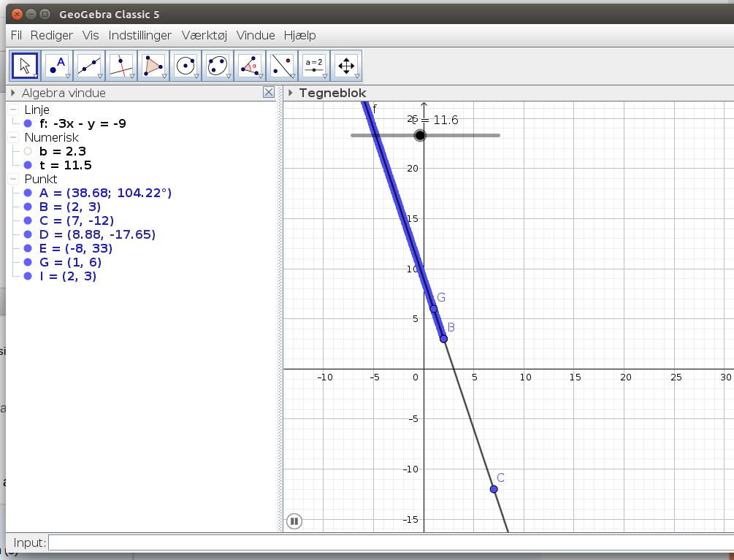Select point C on the graph

pos(494,489)
